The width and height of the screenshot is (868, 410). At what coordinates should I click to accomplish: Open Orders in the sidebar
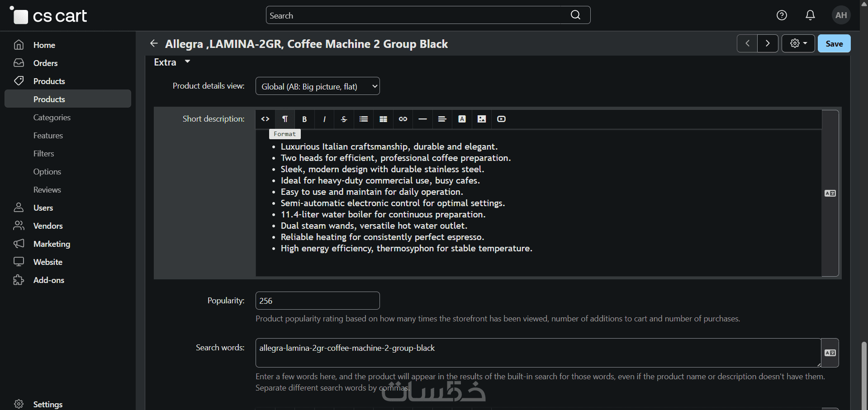click(45, 63)
